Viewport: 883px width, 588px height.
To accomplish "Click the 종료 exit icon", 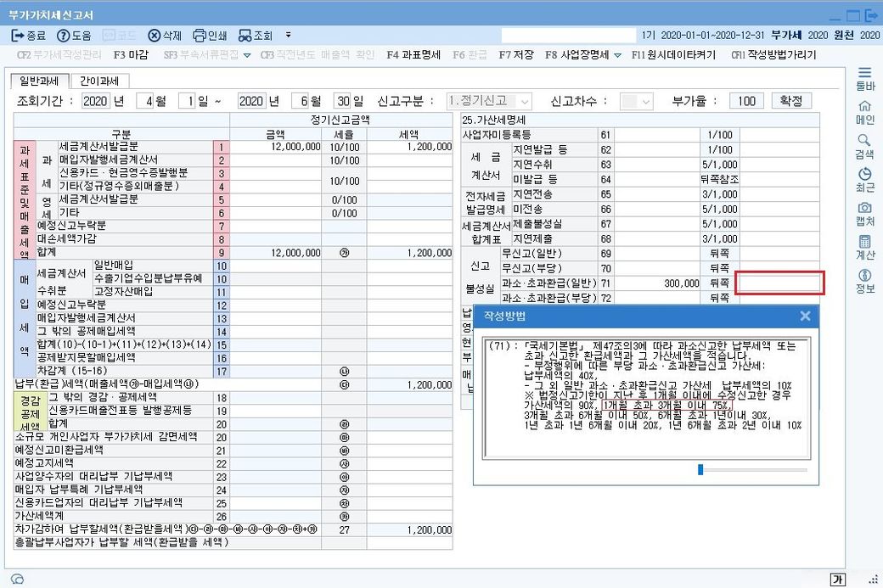I will (19, 36).
